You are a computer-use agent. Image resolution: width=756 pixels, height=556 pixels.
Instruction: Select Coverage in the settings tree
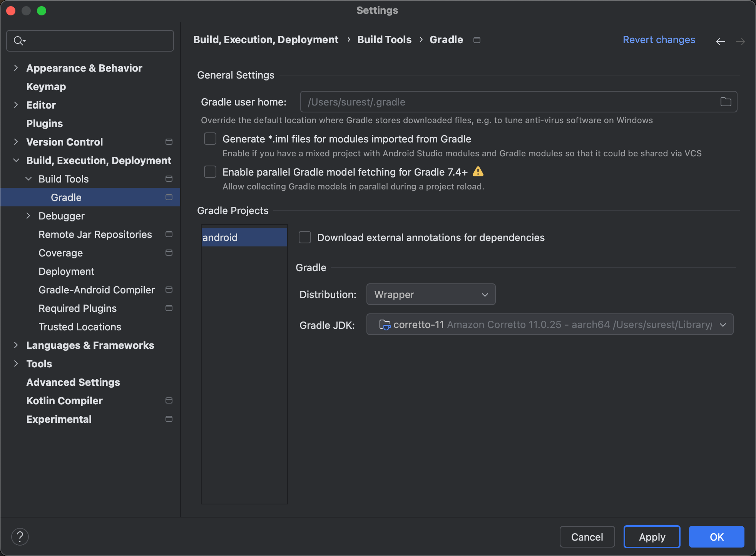tap(61, 253)
